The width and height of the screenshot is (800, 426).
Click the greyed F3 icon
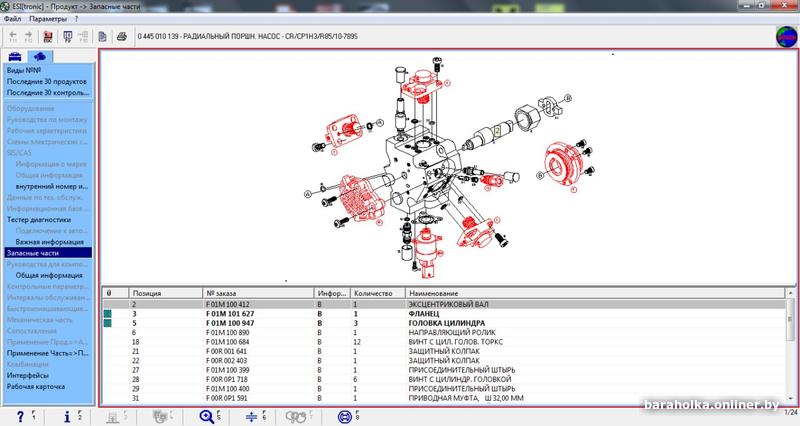[112, 417]
